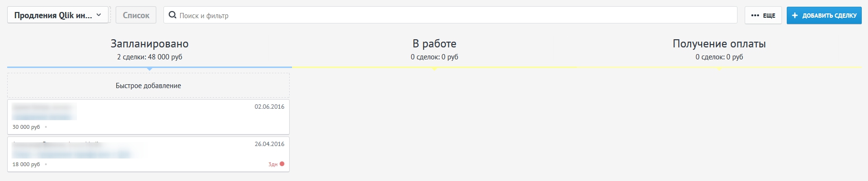The image size is (868, 181).
Task: Focus the Поиск и фильтр search field
Action: (450, 15)
